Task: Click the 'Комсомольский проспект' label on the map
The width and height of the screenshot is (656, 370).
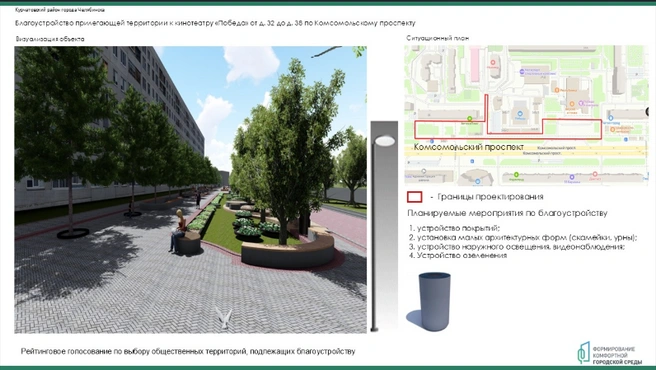Action: [469, 147]
